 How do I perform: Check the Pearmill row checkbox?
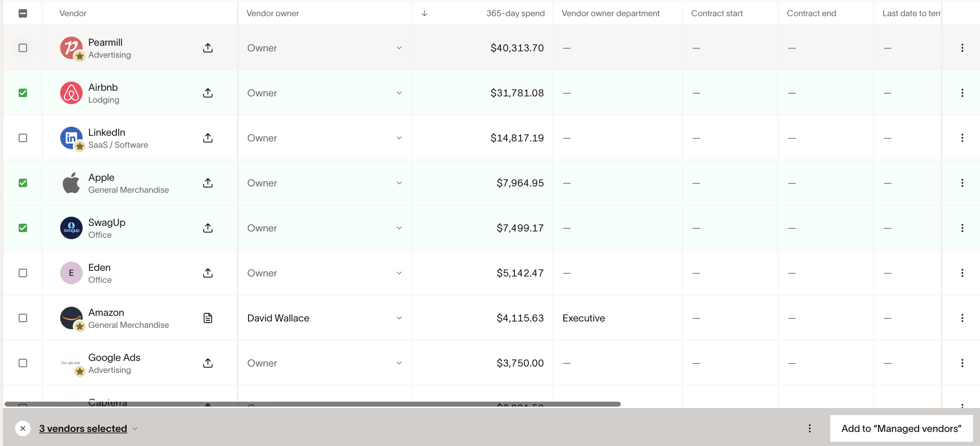(x=23, y=48)
